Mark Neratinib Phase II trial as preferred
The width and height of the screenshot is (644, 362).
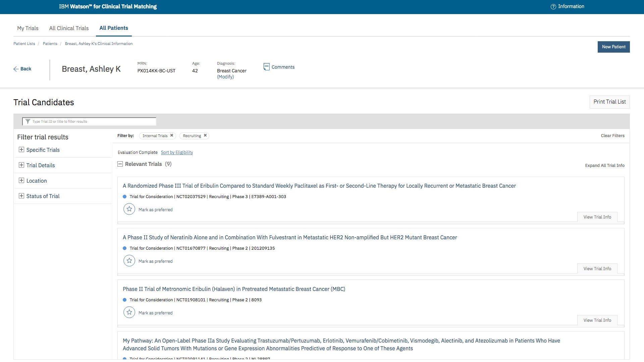click(129, 261)
